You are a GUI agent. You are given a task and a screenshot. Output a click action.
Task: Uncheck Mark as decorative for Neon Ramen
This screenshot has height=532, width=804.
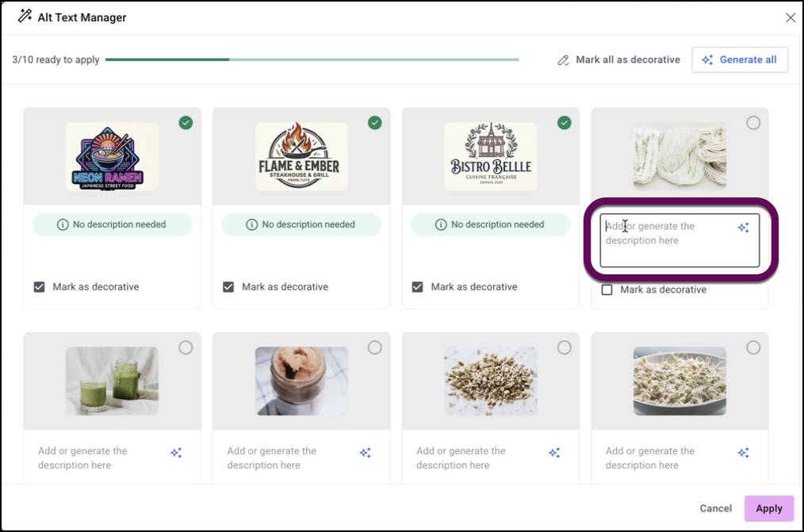40,287
